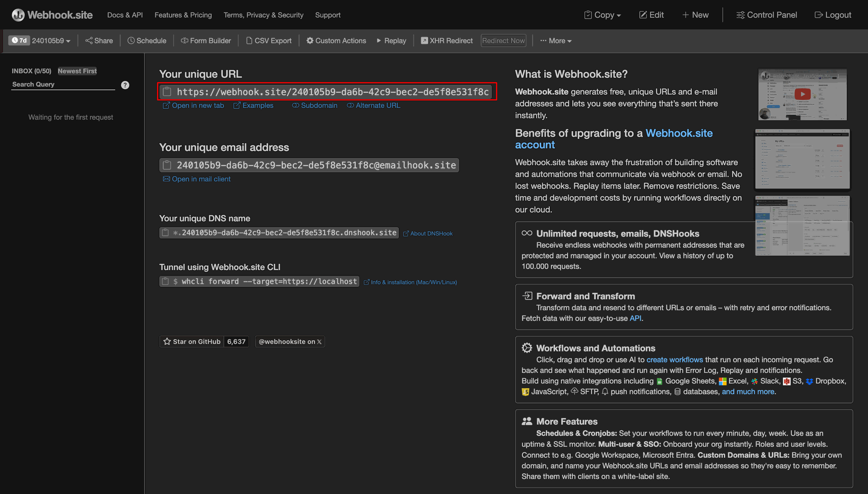Open the Form Builder
This screenshot has height=494, width=868.
pos(206,41)
